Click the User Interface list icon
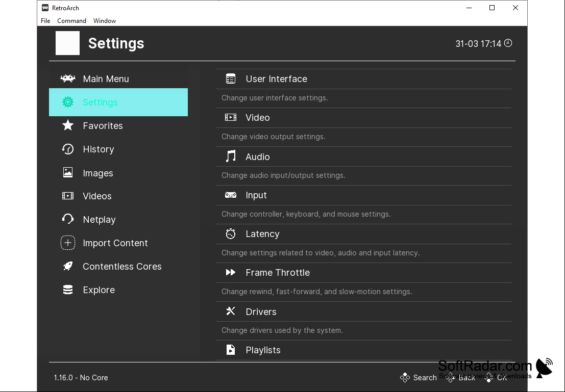 [x=231, y=79]
